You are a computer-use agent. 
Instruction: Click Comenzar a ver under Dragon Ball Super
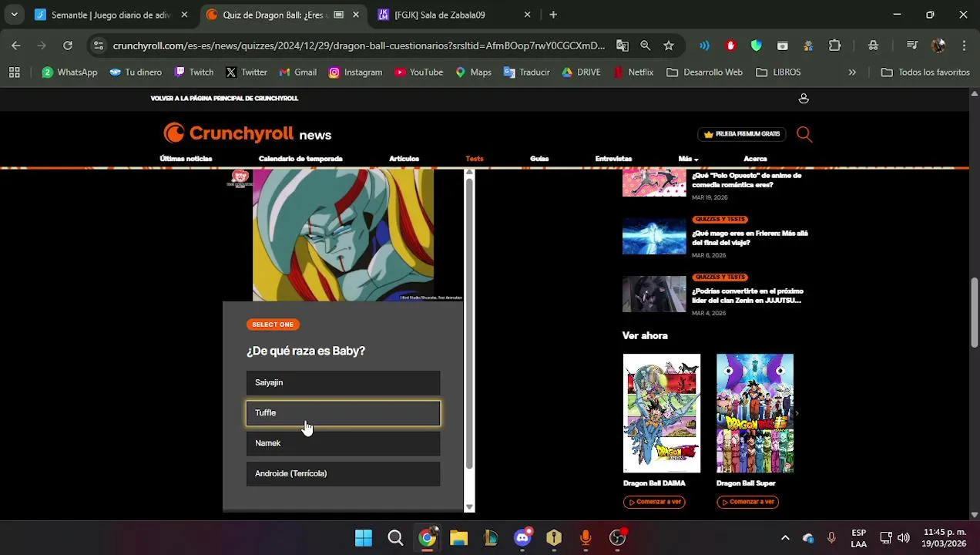click(x=747, y=502)
